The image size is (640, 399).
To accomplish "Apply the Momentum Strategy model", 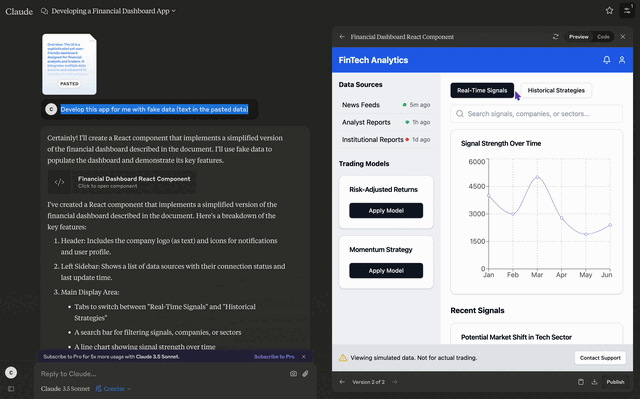I will click(x=386, y=270).
